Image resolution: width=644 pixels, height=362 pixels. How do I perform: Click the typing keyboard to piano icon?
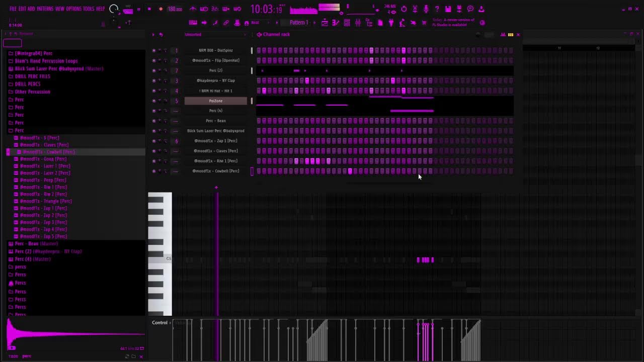click(x=193, y=23)
